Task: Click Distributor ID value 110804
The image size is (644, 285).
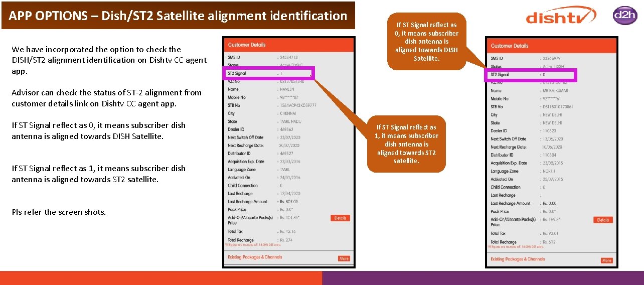Action: [550, 155]
